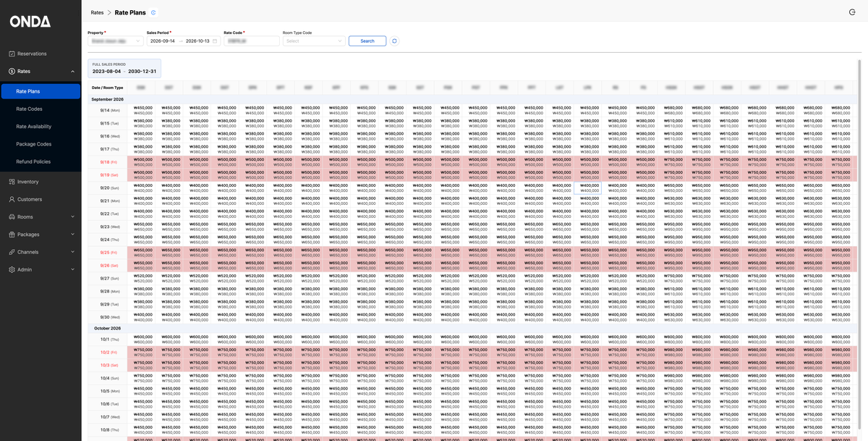Select the 9/16 (Wed) date row label
Screen dimensions: 868x441
pyautogui.click(x=110, y=136)
